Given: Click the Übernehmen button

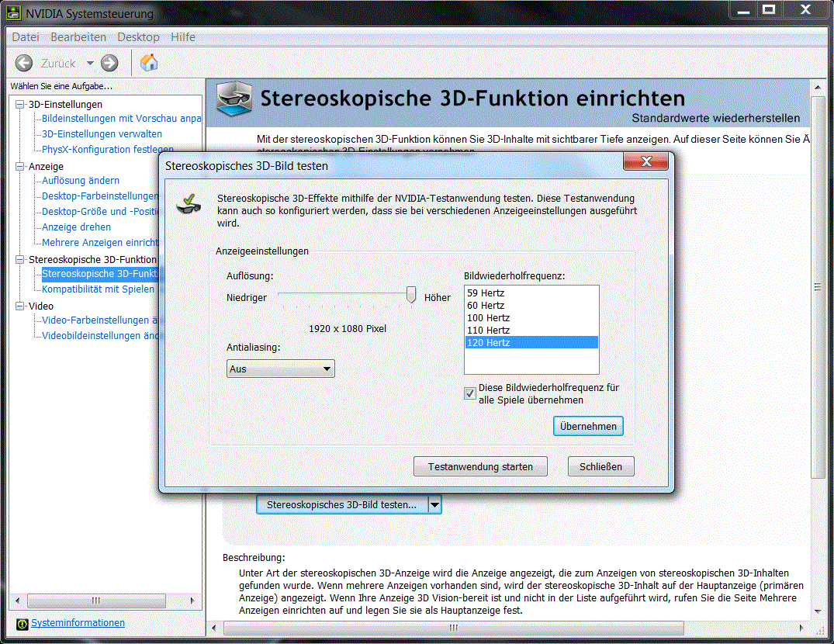Looking at the screenshot, I should pyautogui.click(x=588, y=426).
